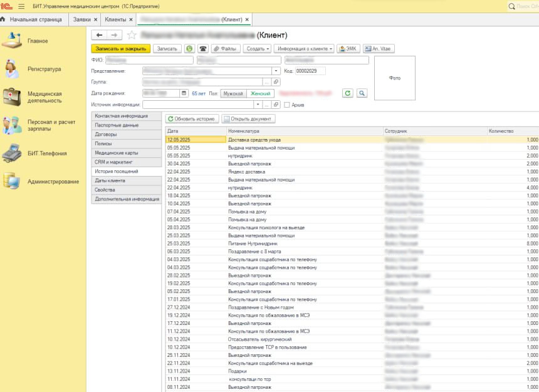Click Открыть документ button
539x392 pixels.
click(x=248, y=119)
